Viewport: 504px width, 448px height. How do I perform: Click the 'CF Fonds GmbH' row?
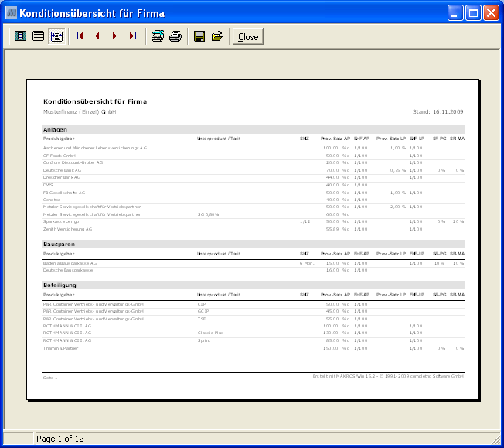coord(253,156)
